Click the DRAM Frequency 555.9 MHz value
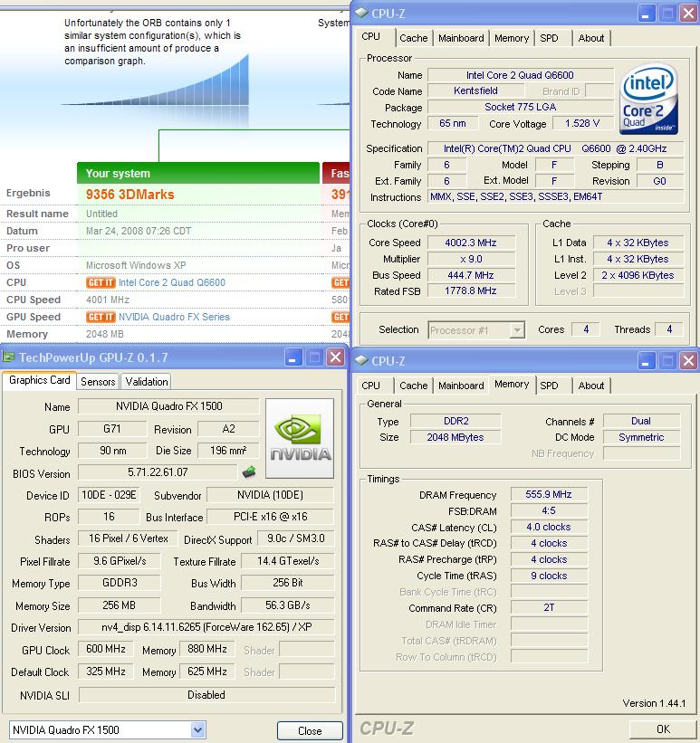The image size is (700, 743). click(x=549, y=494)
